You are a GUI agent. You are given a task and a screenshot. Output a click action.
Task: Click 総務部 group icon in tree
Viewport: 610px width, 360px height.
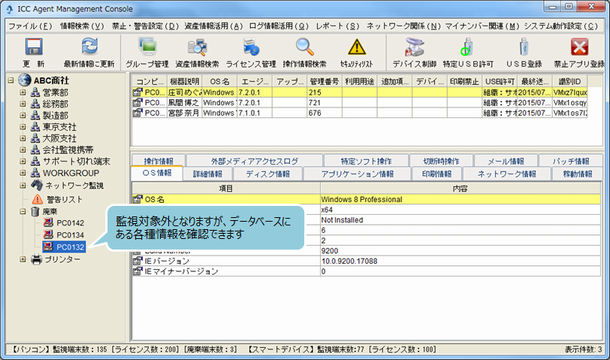[35, 104]
